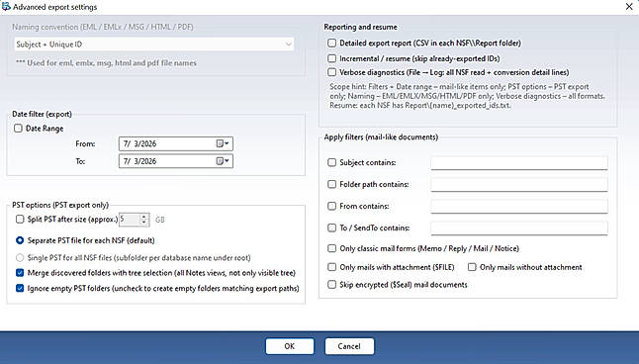
Task: Click the From contains text field
Action: pyautogui.click(x=519, y=206)
